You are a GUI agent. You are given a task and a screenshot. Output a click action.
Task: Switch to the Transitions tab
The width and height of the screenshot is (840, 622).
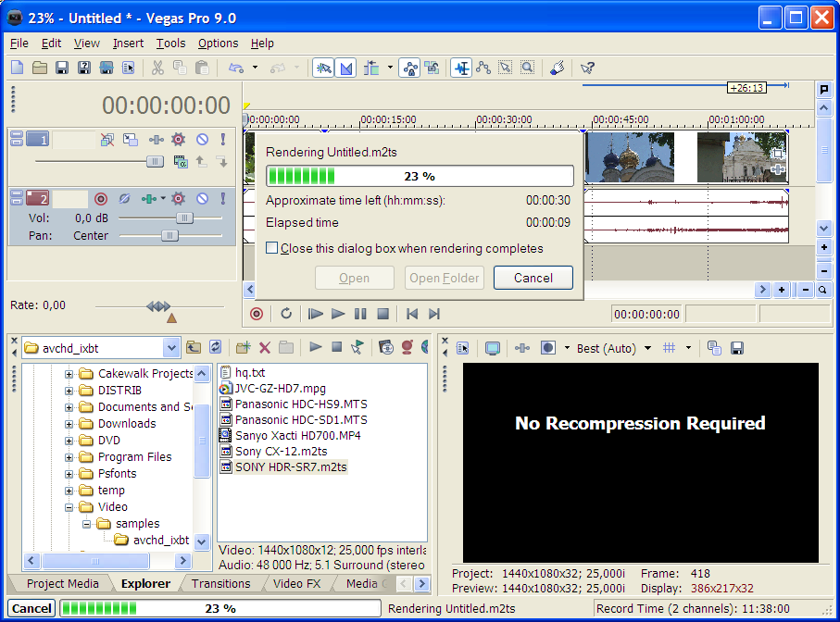tap(220, 583)
